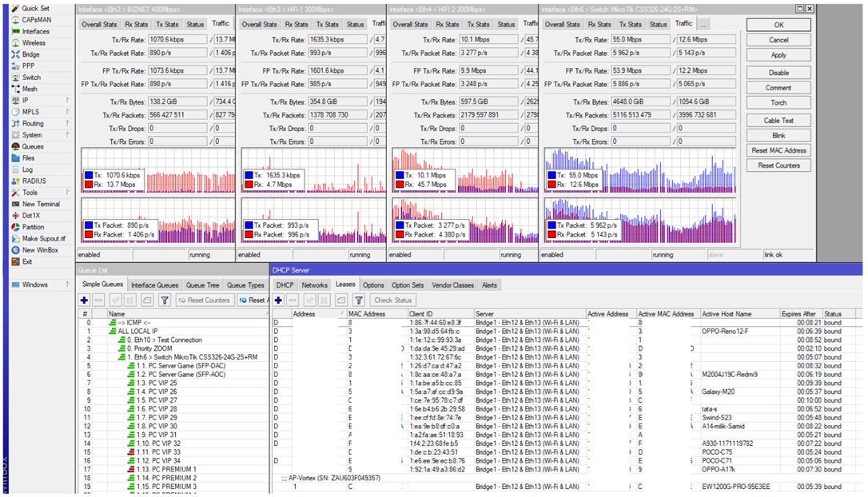
Task: Click the Disable interface button
Action: pos(778,73)
